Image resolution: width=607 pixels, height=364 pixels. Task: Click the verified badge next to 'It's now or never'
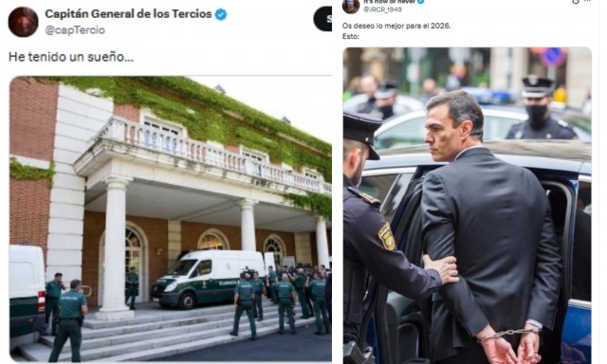point(421,2)
